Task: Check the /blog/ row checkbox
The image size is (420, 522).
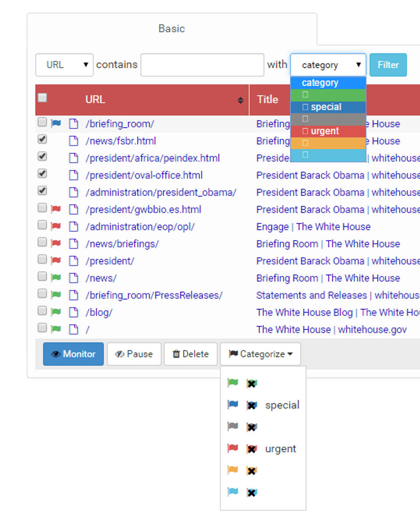Action: coord(42,311)
